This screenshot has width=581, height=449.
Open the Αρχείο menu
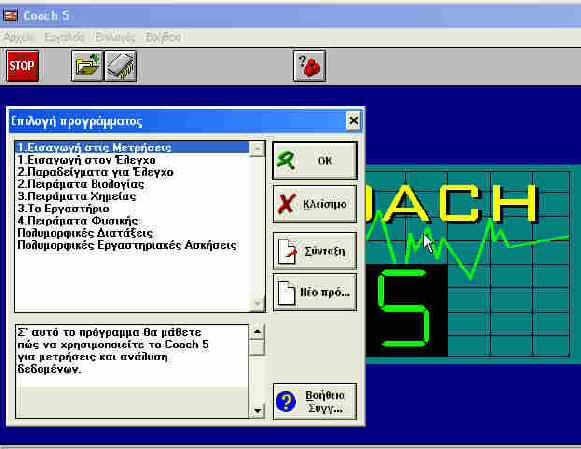pos(19,37)
